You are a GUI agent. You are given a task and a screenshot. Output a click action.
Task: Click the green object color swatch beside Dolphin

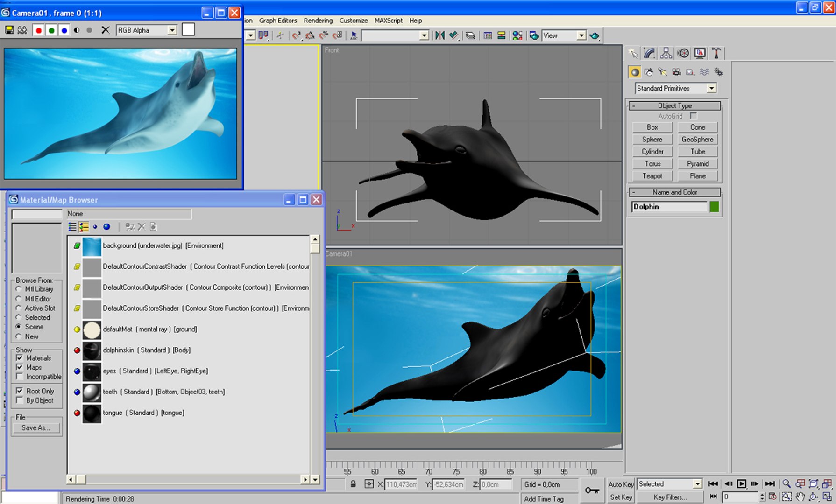click(x=714, y=207)
